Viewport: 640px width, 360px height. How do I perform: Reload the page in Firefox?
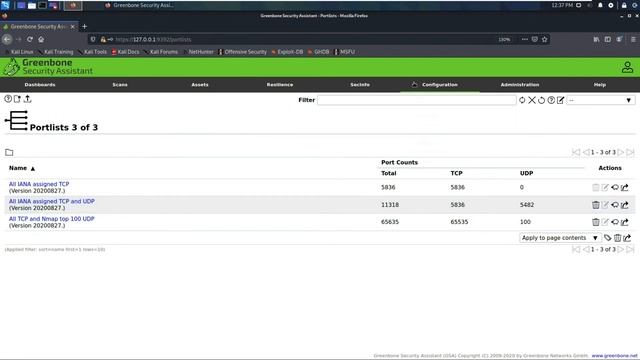(x=30, y=39)
